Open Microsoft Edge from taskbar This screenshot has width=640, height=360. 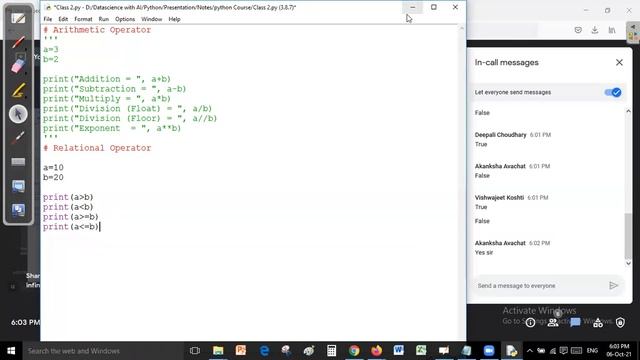point(264,351)
